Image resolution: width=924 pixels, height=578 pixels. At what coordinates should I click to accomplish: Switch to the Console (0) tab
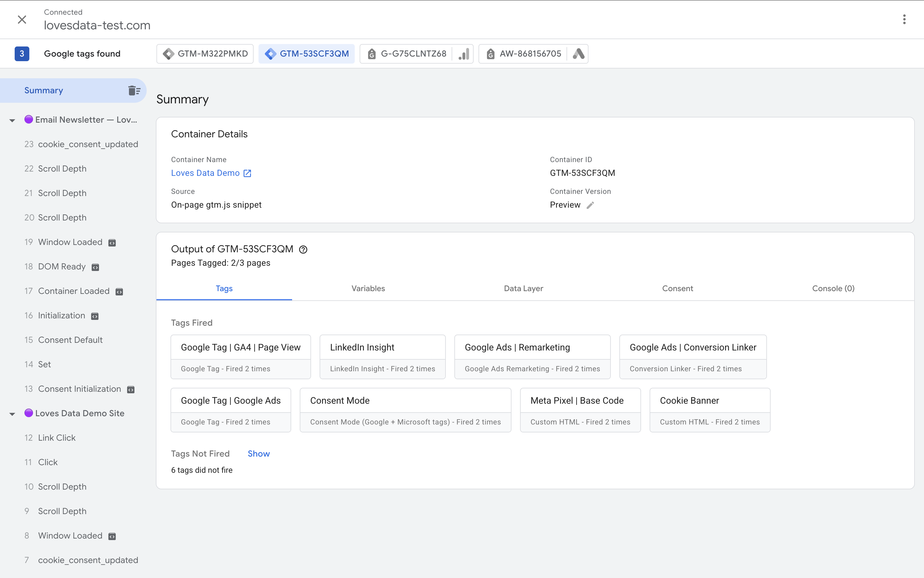(833, 289)
